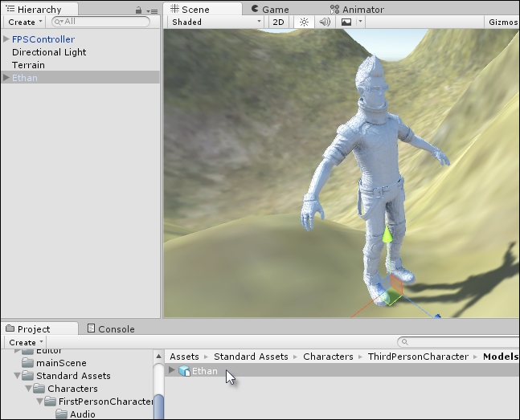Select Directional Light in Hierarchy
520x420 pixels.
pyautogui.click(x=49, y=52)
